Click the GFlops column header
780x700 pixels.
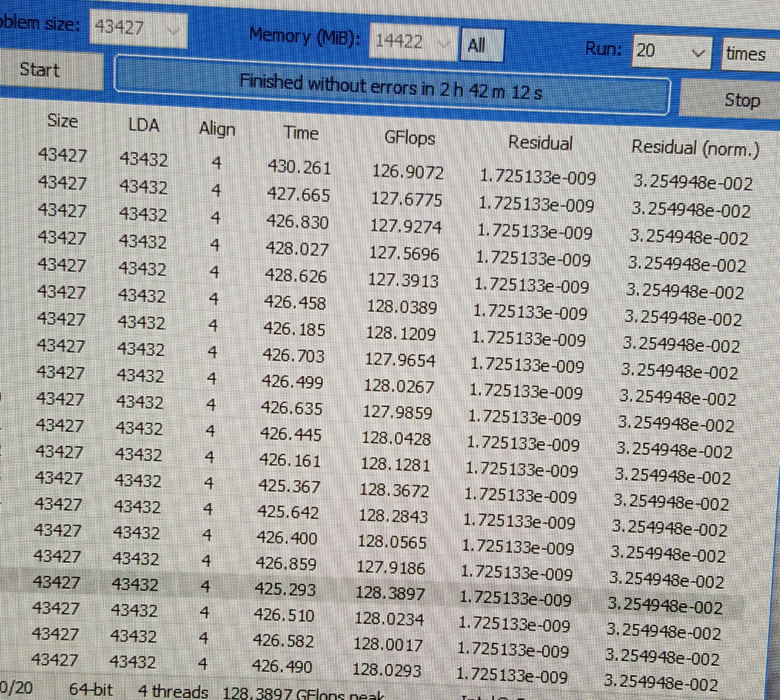410,138
